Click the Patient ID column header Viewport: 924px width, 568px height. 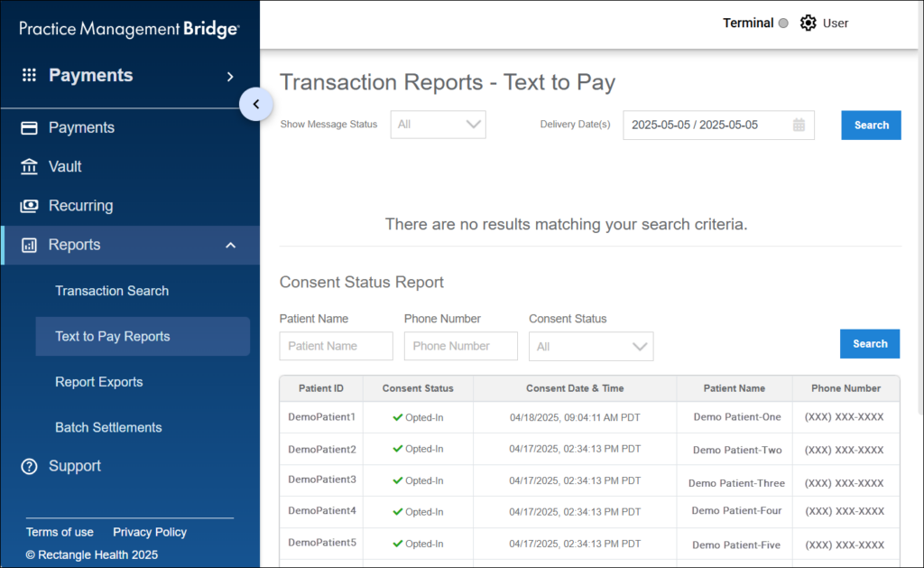(321, 388)
